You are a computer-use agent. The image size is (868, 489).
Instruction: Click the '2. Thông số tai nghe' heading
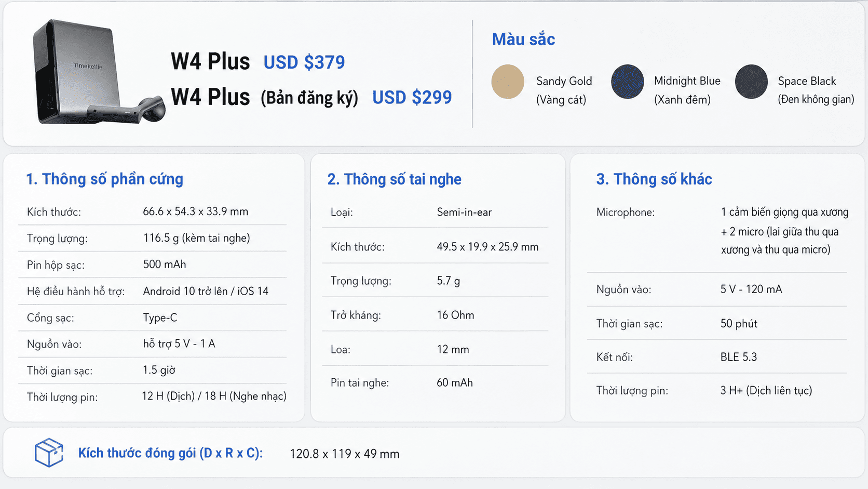(x=394, y=179)
